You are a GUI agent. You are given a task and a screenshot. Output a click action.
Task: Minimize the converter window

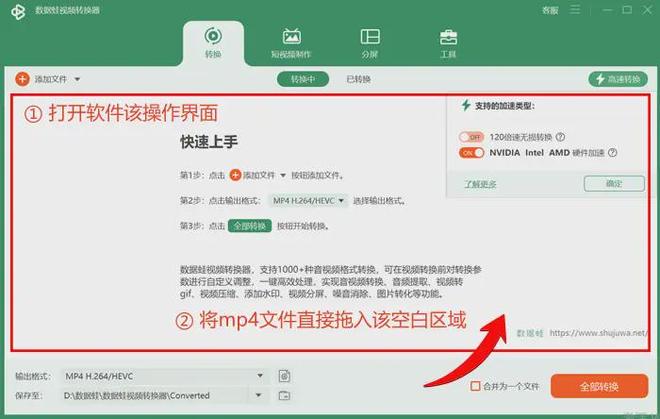point(607,10)
